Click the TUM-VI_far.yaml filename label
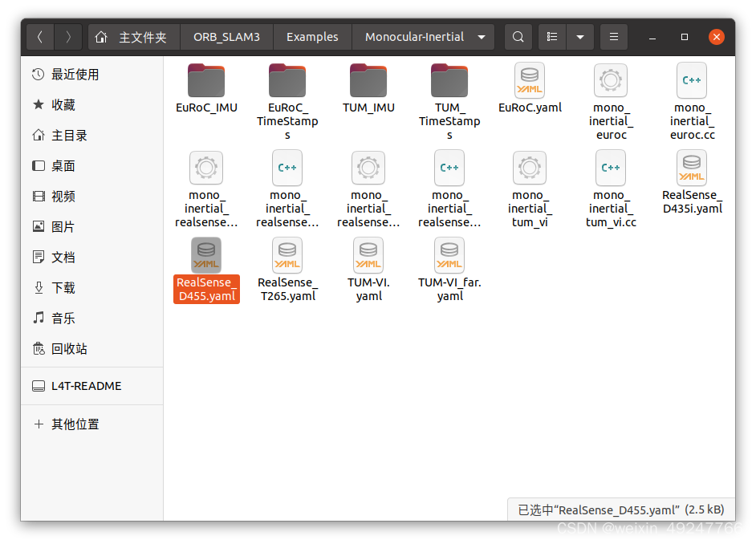 449,289
